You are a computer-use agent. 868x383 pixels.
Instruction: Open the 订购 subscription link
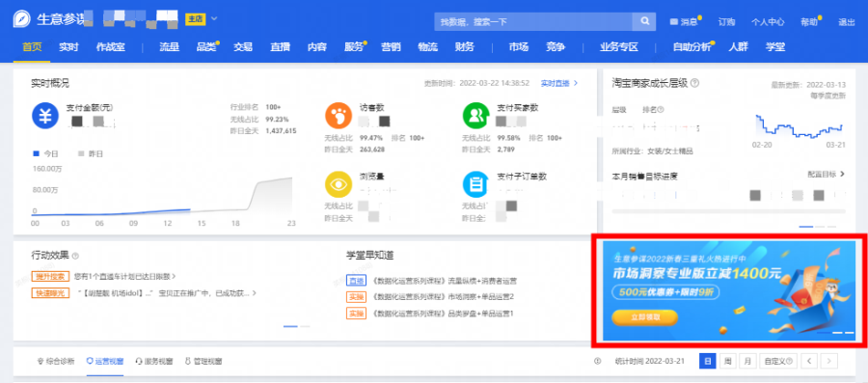(x=726, y=22)
